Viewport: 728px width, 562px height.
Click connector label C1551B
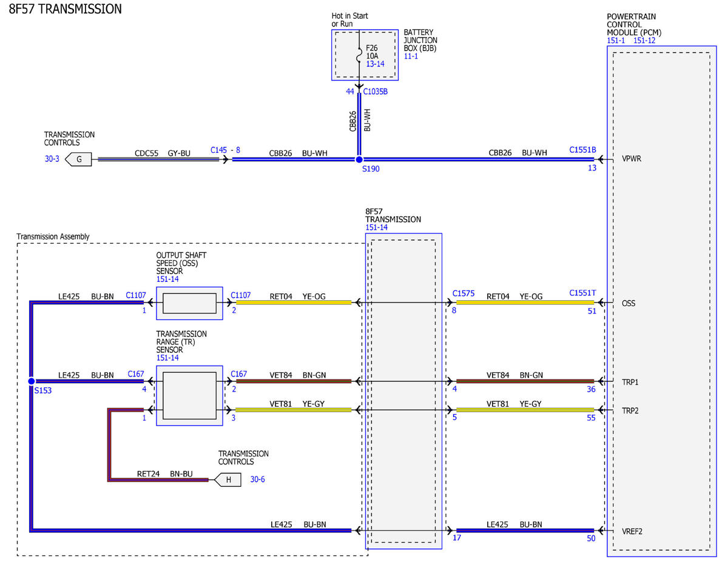(583, 149)
